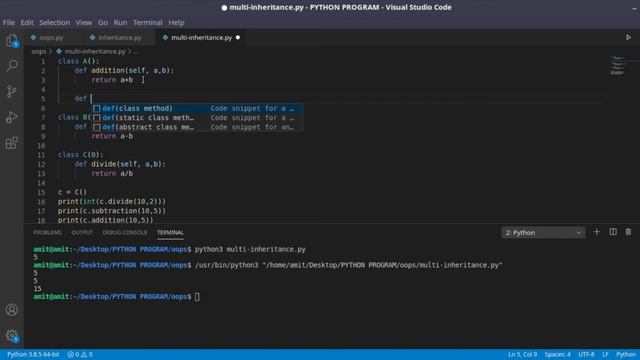Click 'class C(B):' on line 11
Screen dimensions: 640x360
pyautogui.click(x=81, y=155)
